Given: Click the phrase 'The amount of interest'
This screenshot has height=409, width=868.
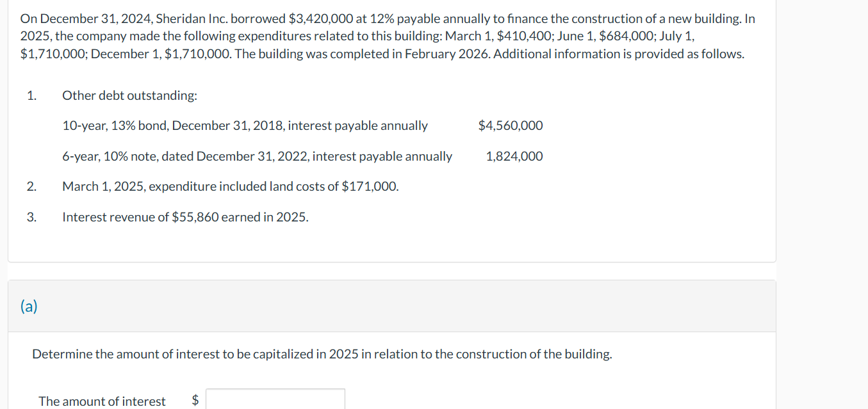Looking at the screenshot, I should click(102, 401).
